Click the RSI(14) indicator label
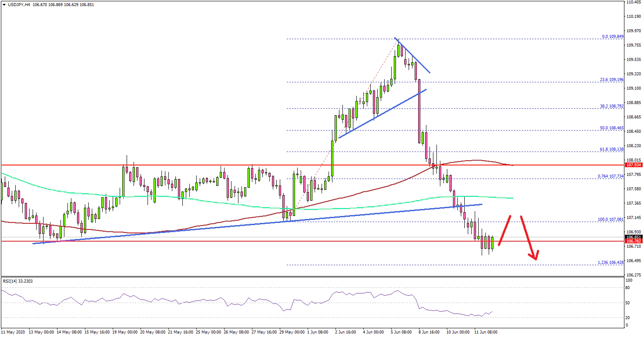 pos(18,281)
